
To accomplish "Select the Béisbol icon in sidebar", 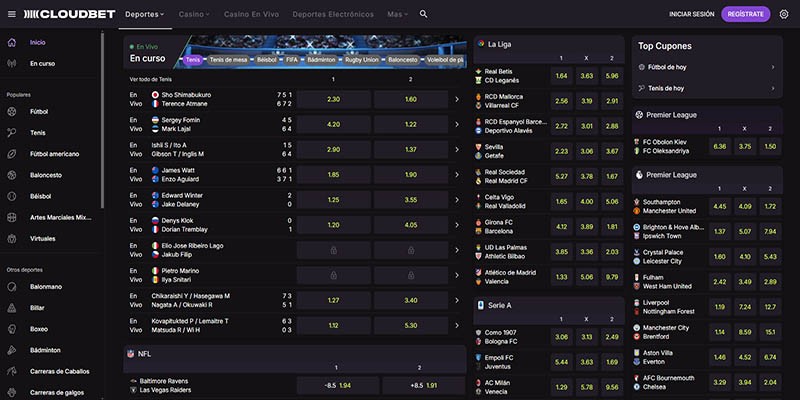I will (x=12, y=196).
